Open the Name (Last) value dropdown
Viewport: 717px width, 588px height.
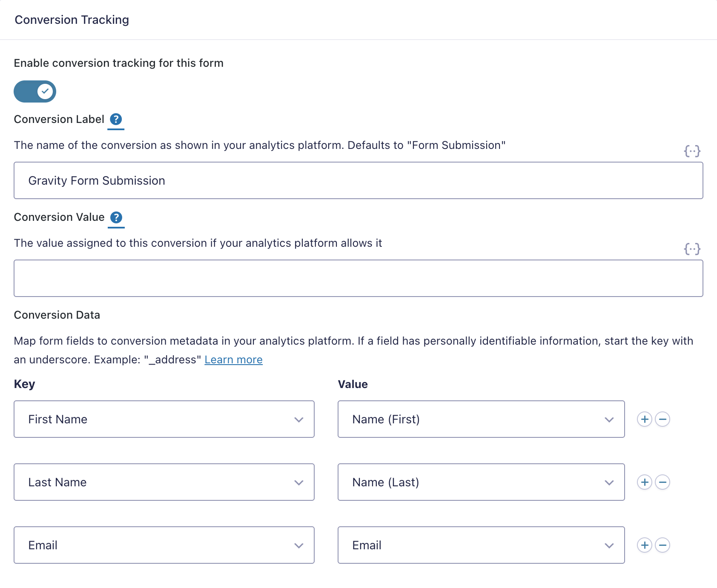[x=481, y=482]
